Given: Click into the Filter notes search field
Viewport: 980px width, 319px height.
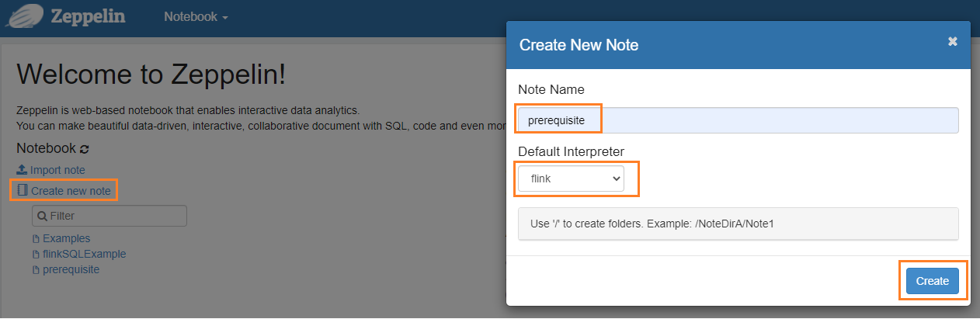Looking at the screenshot, I should click(109, 216).
